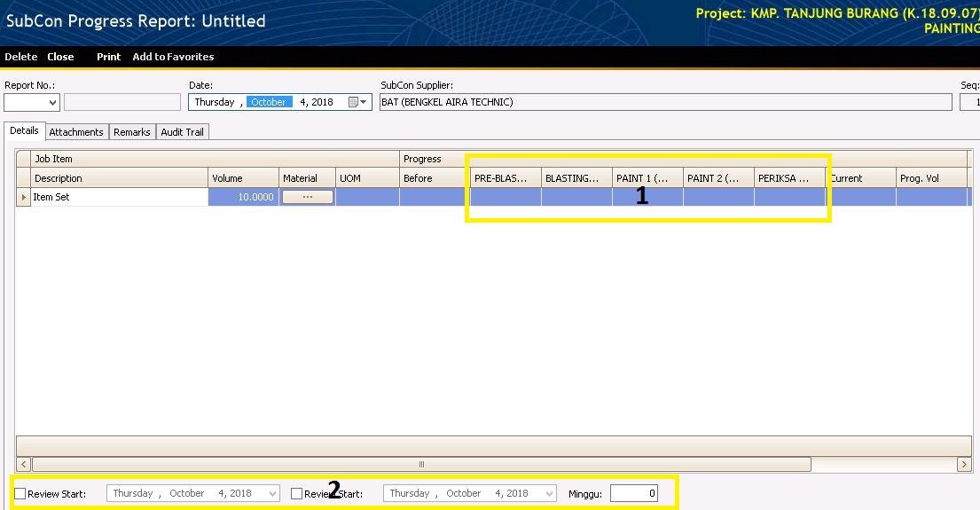980x510 pixels.
Task: Click the row selector arrow beside Item Set
Action: pyautogui.click(x=23, y=198)
